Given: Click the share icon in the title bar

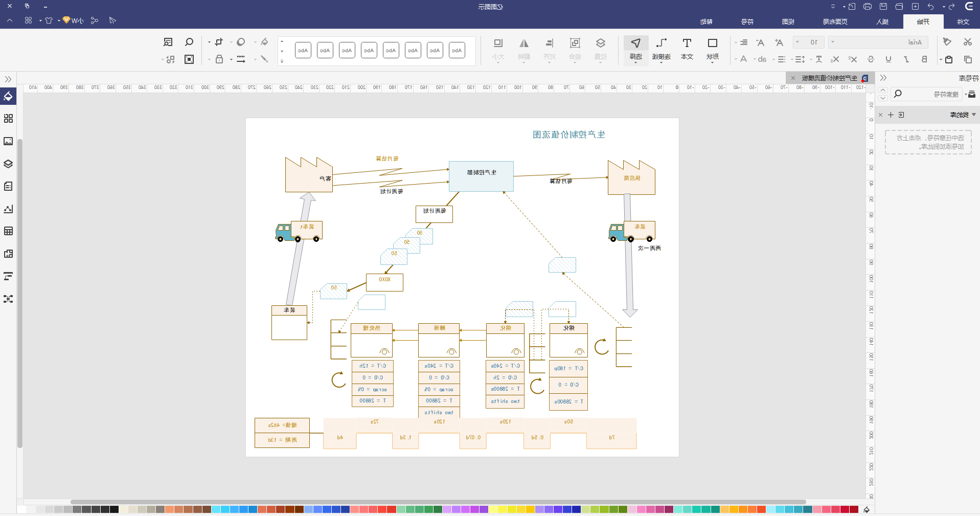Looking at the screenshot, I should 95,20.
